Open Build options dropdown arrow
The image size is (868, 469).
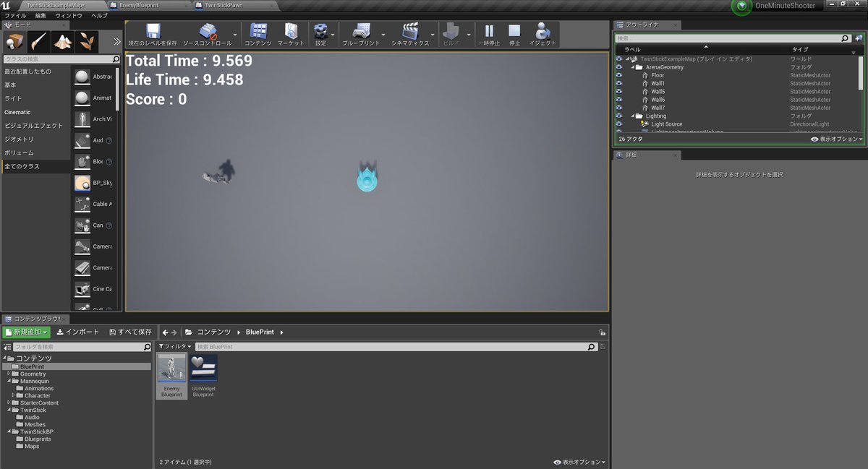coord(469,34)
